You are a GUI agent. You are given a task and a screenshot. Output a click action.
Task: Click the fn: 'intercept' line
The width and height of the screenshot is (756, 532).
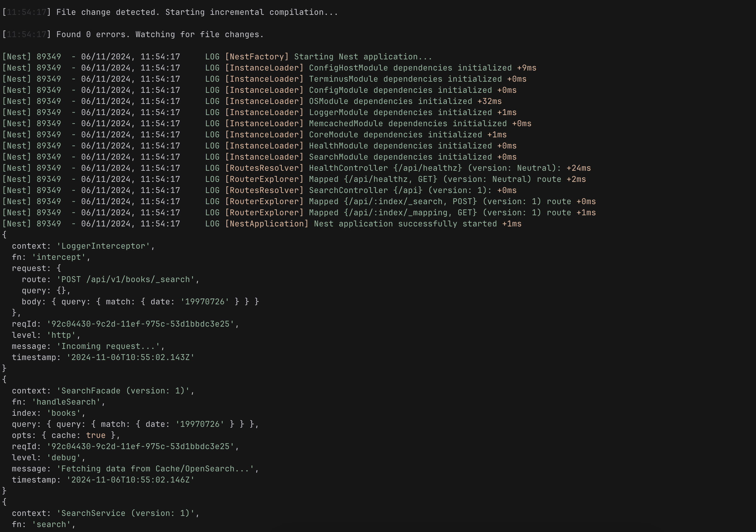51,257
